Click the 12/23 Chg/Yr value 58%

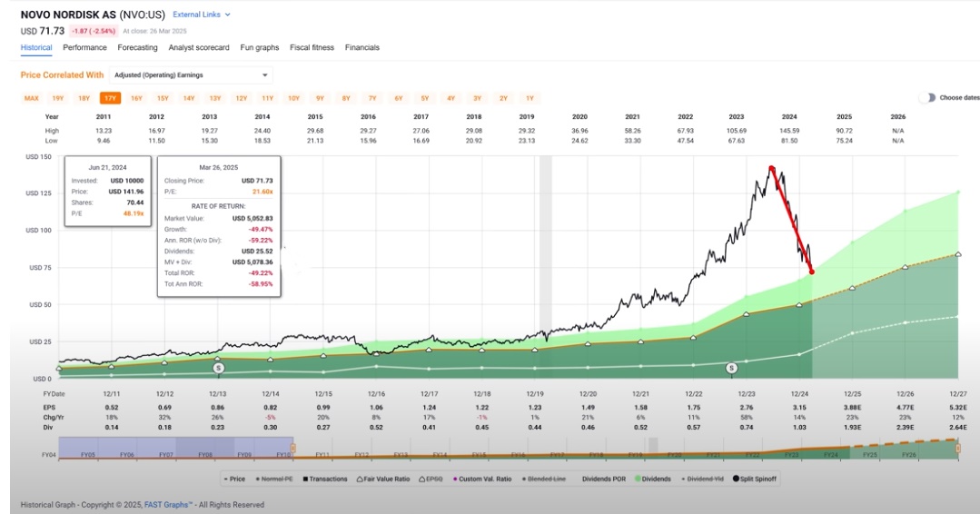click(747, 417)
